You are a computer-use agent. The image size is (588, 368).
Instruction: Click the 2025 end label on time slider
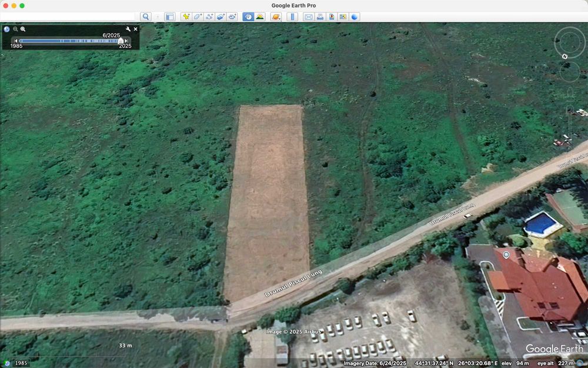point(125,46)
